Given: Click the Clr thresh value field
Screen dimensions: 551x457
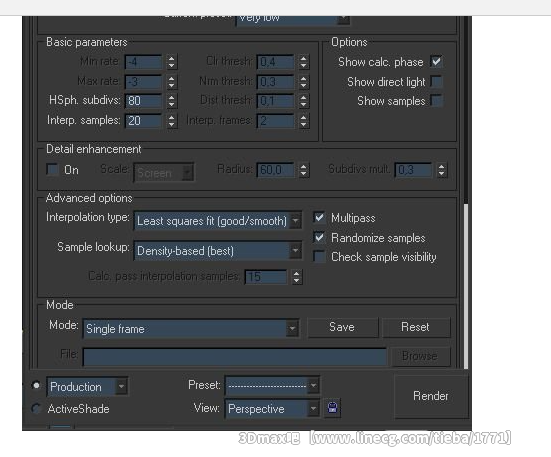Looking at the screenshot, I should pyautogui.click(x=275, y=62).
